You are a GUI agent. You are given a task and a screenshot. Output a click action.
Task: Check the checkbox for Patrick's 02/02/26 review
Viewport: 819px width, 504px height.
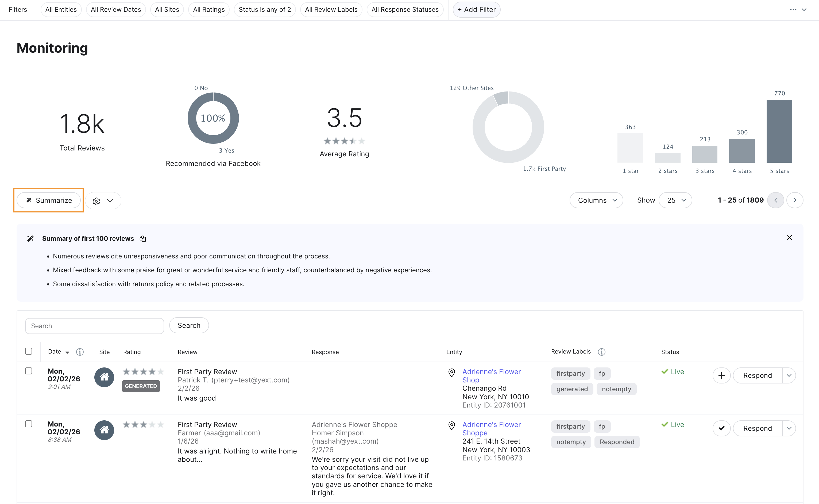coord(29,371)
